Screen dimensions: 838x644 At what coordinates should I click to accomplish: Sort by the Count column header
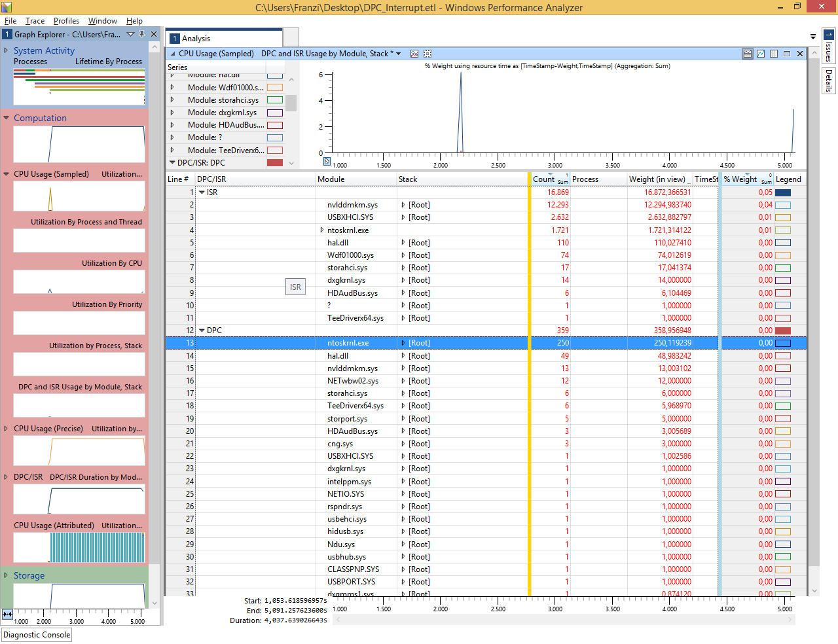point(550,179)
